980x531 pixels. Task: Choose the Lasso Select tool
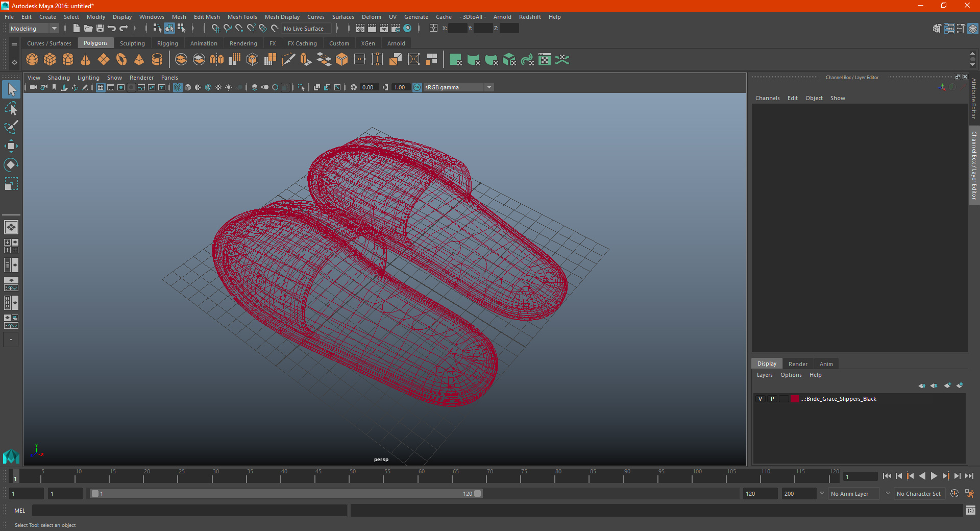[11, 109]
